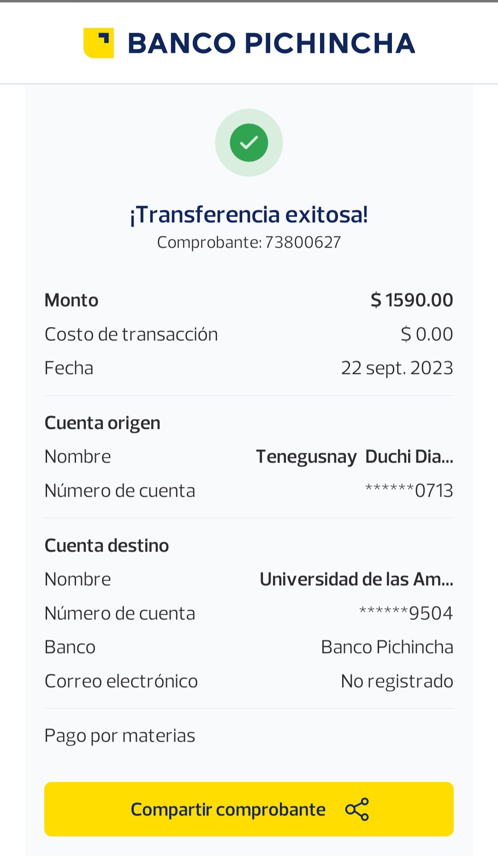Click the share icon on yellow button

pyautogui.click(x=357, y=809)
